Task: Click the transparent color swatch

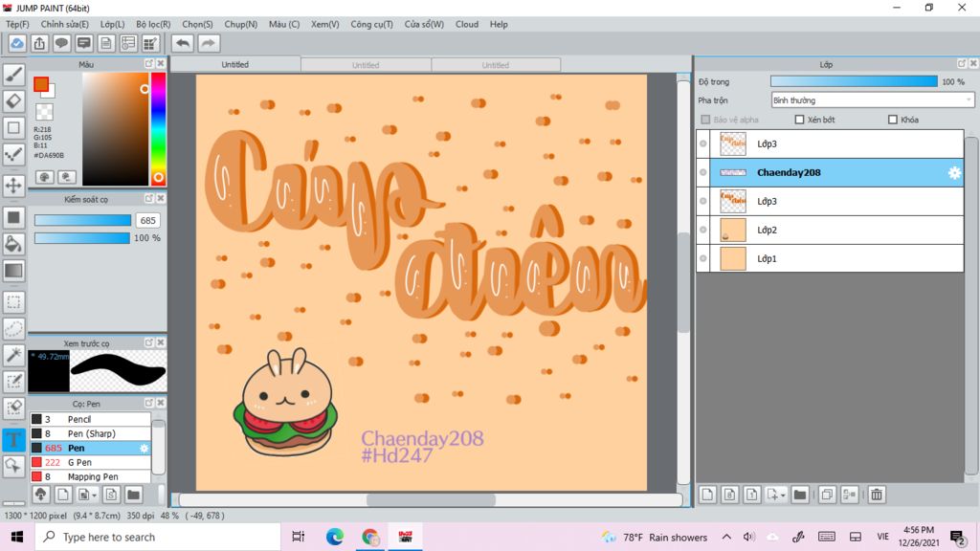Action: click(44, 112)
